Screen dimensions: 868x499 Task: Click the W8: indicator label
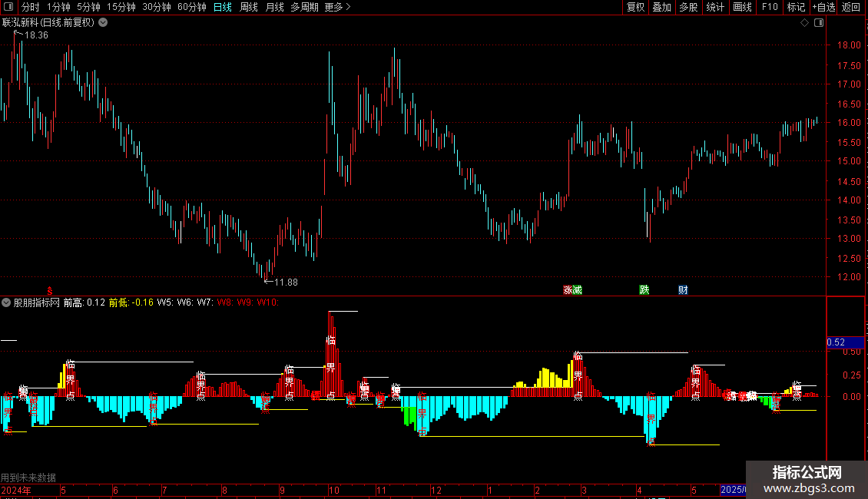(x=224, y=302)
